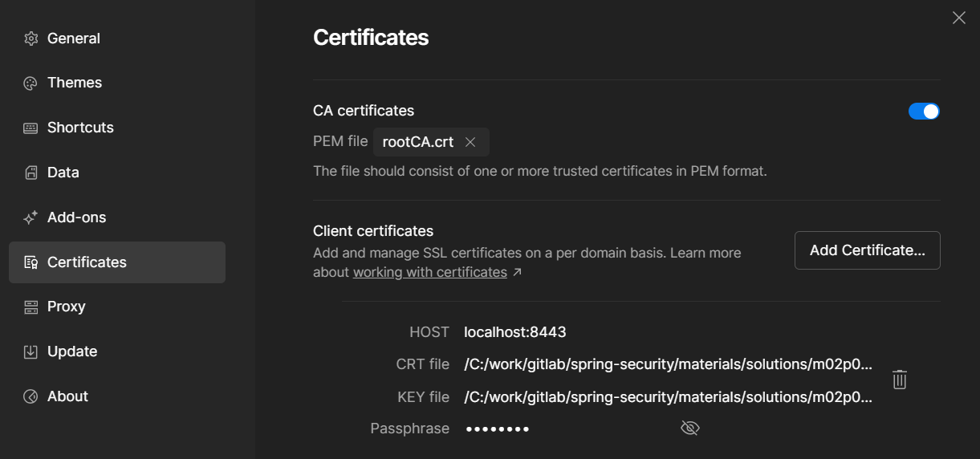Click the Passphrase input field
Image resolution: width=980 pixels, height=459 pixels.
(562, 429)
